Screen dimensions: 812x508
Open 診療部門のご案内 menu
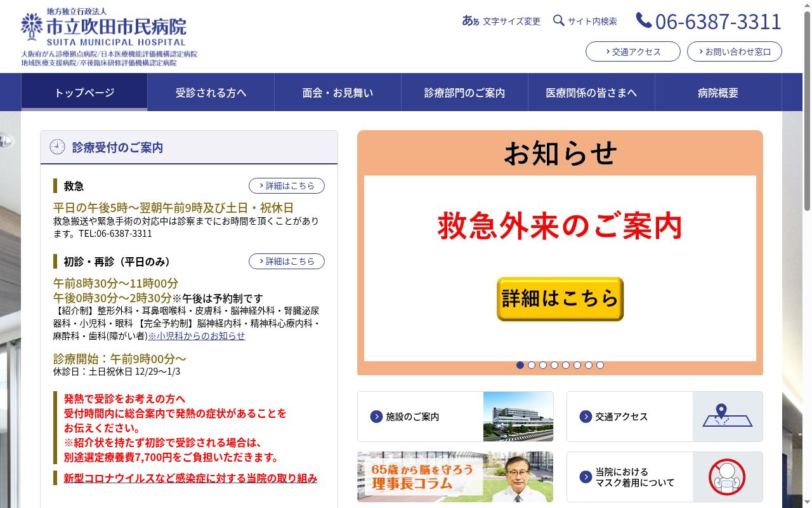(x=465, y=92)
